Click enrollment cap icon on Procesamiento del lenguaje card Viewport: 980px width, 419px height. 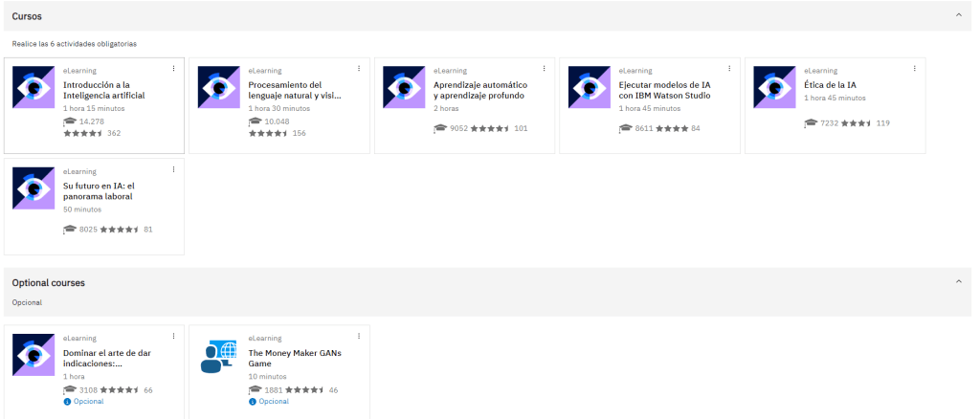[256, 121]
